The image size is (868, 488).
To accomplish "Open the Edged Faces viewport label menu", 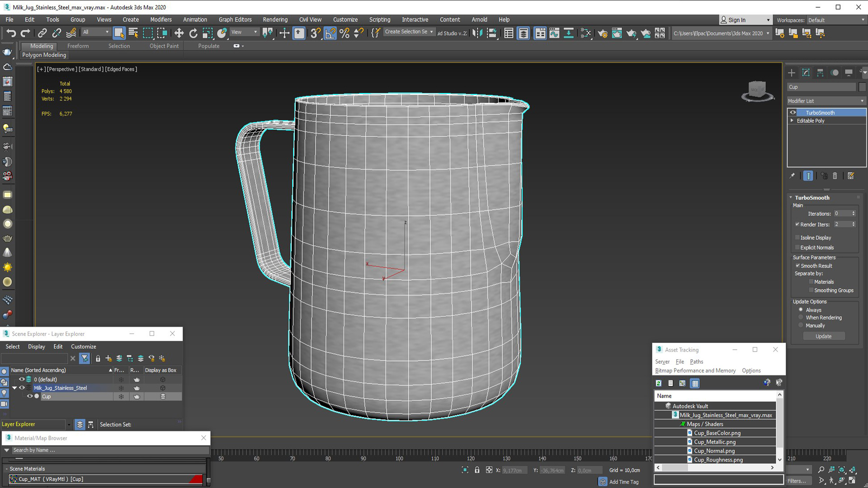I will tap(121, 69).
